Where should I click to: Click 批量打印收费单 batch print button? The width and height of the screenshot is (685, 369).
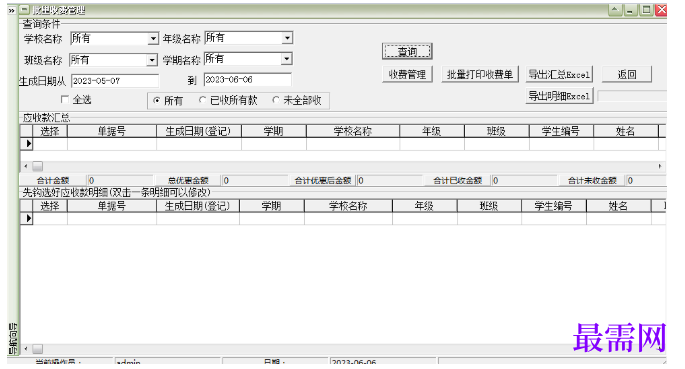pos(479,74)
